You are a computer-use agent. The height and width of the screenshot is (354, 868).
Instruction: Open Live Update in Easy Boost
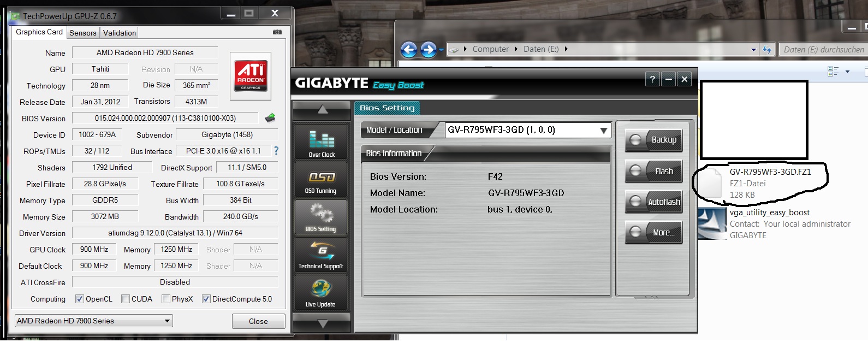pyautogui.click(x=322, y=292)
